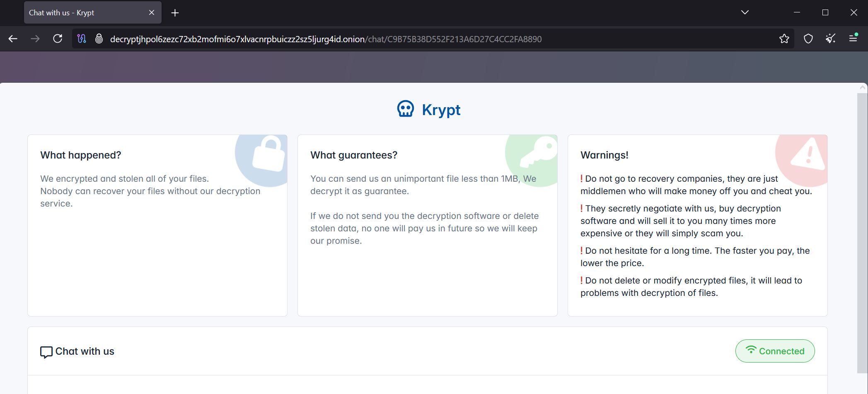Click 'We encrypted and stolen all of your files.' text
Viewport: 868px width, 394px height.
[x=124, y=178]
